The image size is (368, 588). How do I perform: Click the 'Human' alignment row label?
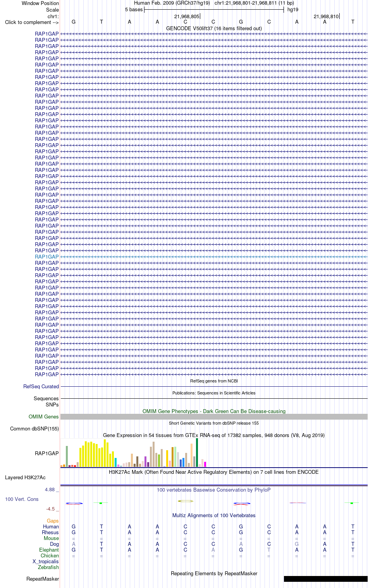pos(51,526)
